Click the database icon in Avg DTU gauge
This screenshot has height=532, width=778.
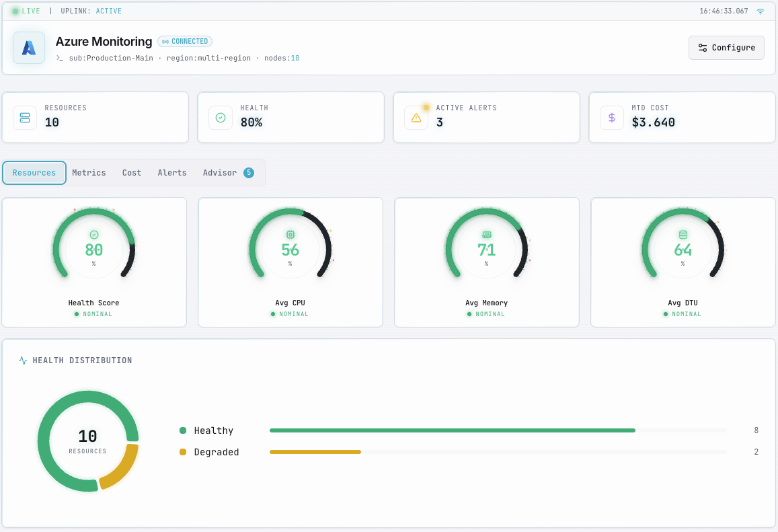click(683, 235)
